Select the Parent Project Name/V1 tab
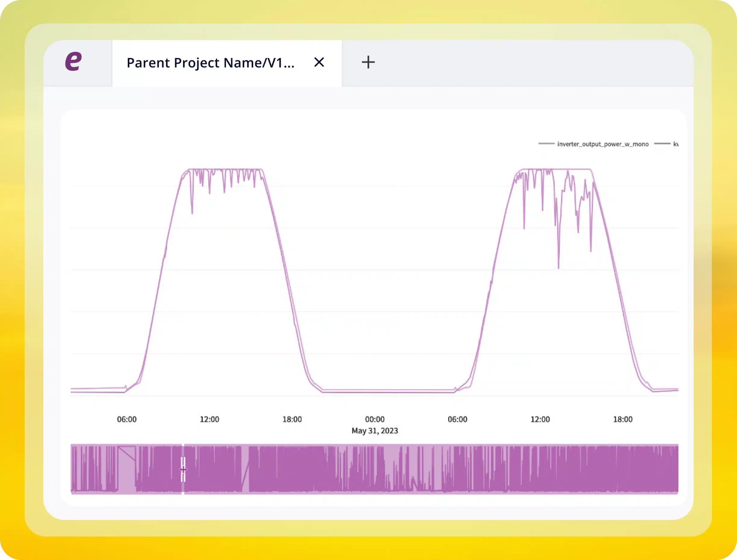The width and height of the screenshot is (737, 560). coord(210,63)
